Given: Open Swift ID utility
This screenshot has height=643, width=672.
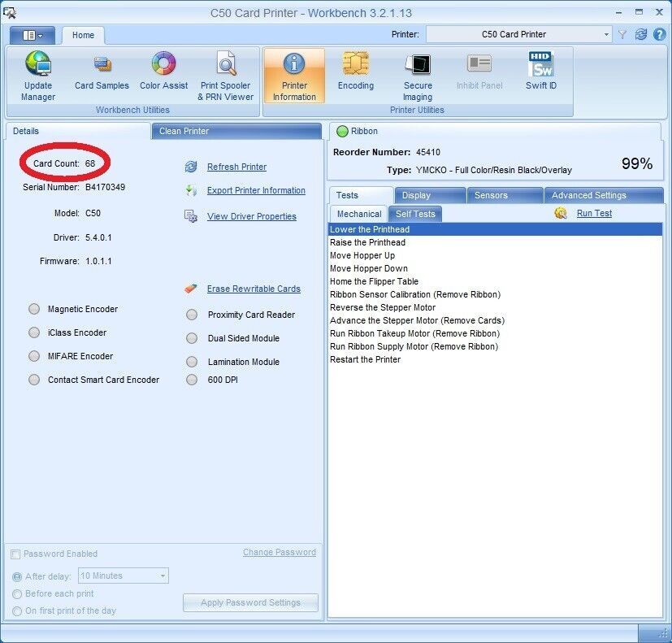Looking at the screenshot, I should (541, 72).
